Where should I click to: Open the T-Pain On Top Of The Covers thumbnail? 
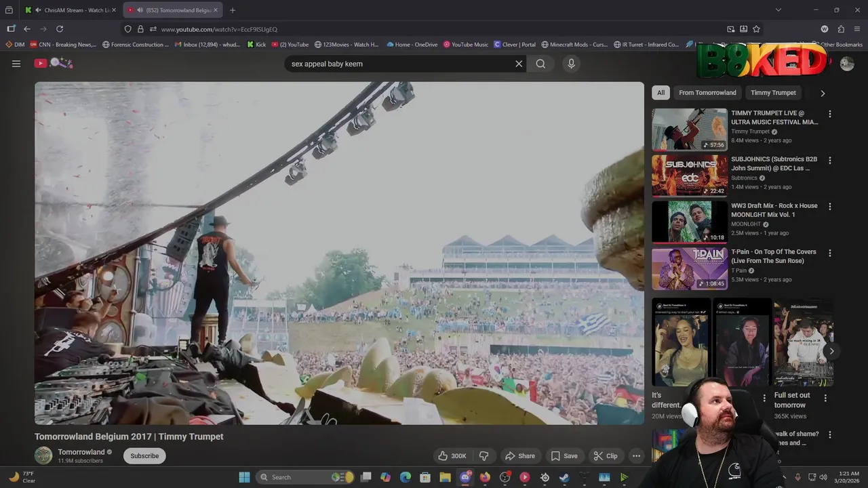(x=690, y=268)
